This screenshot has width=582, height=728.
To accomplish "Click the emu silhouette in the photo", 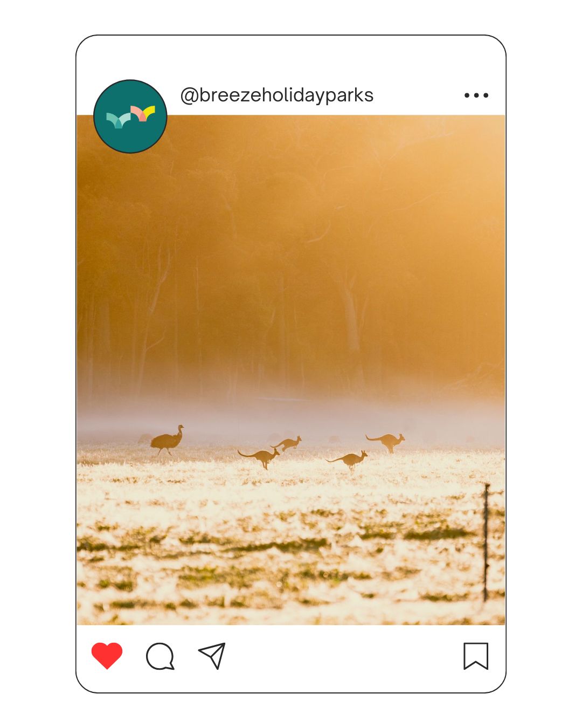I will click(168, 439).
